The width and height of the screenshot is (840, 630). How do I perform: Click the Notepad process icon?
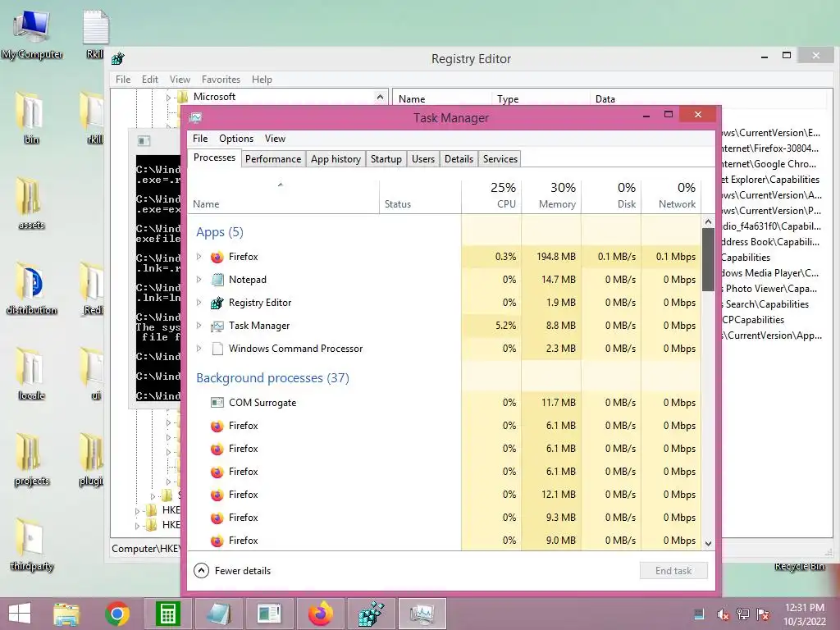pos(217,280)
